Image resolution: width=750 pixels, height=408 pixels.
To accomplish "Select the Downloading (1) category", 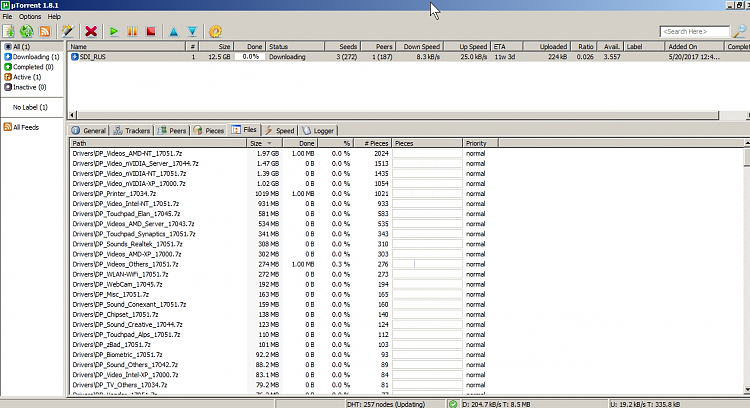I will pyautogui.click(x=32, y=56).
